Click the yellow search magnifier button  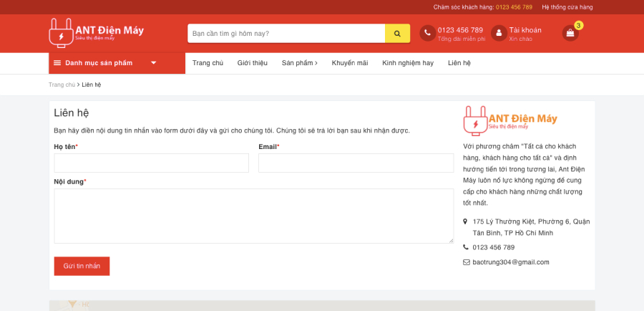[397, 33]
